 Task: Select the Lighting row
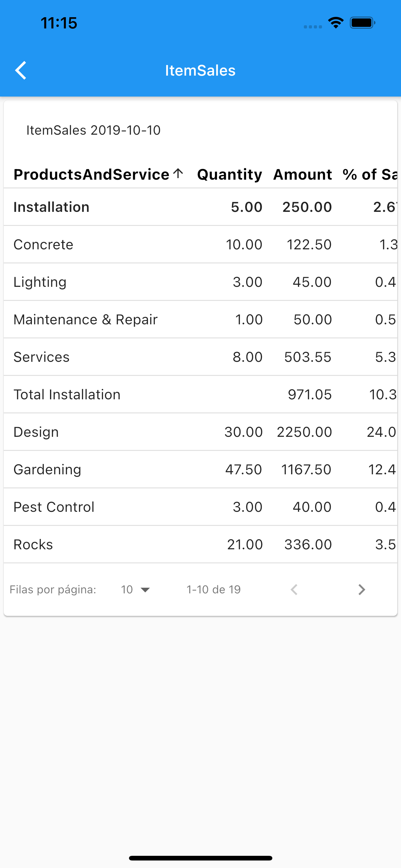point(200,282)
